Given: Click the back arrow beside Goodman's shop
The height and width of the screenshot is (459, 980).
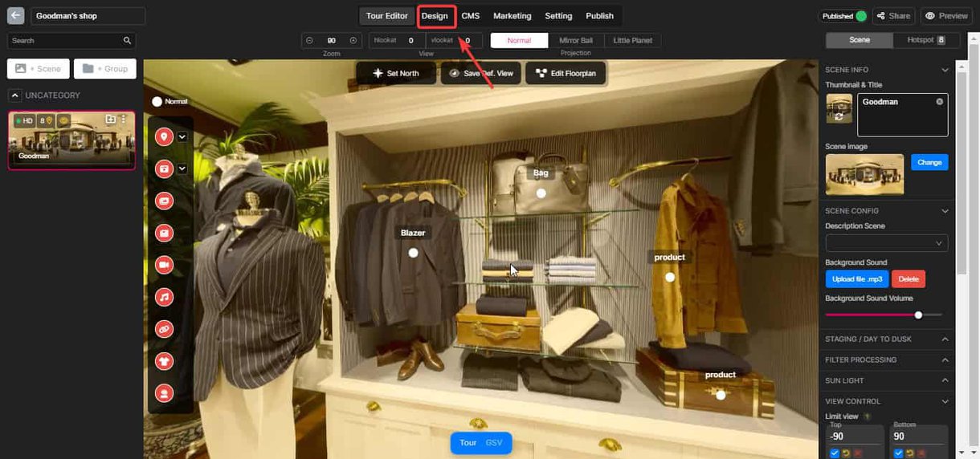Looking at the screenshot, I should [x=16, y=16].
